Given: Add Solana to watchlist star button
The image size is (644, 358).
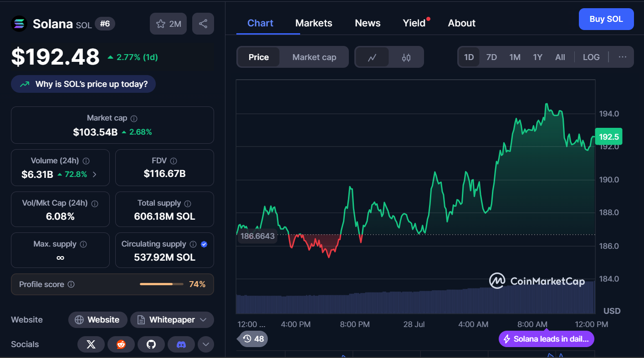Looking at the screenshot, I should tap(169, 24).
